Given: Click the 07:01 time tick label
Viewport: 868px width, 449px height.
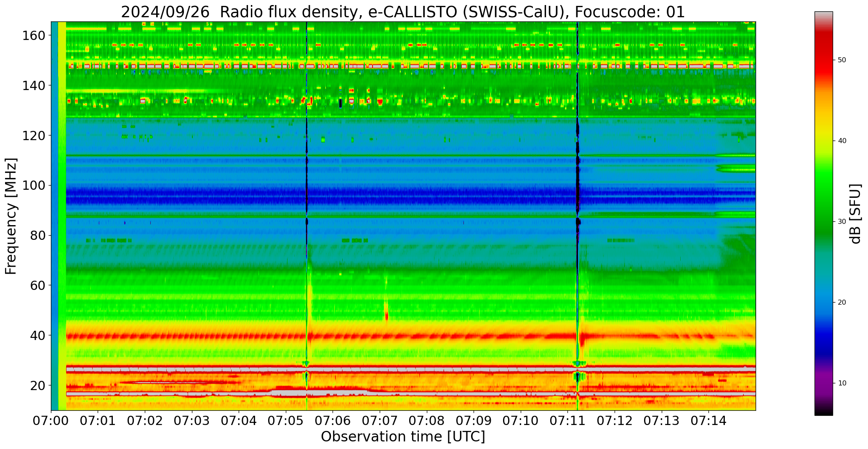Looking at the screenshot, I should (98, 421).
